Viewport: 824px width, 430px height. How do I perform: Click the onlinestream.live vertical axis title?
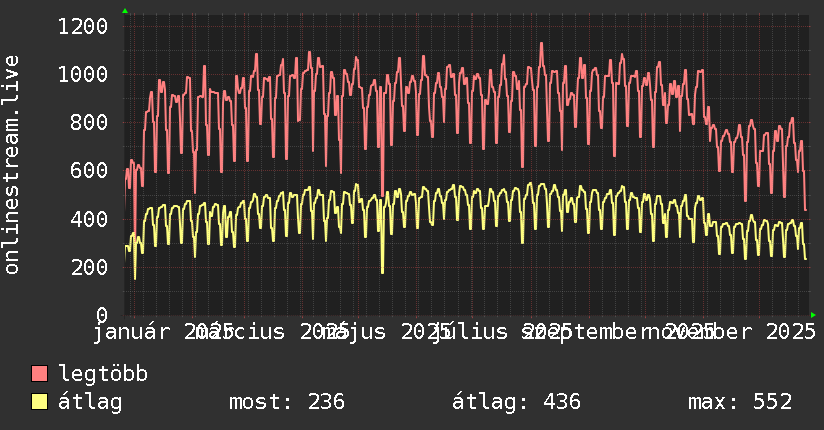point(11,165)
